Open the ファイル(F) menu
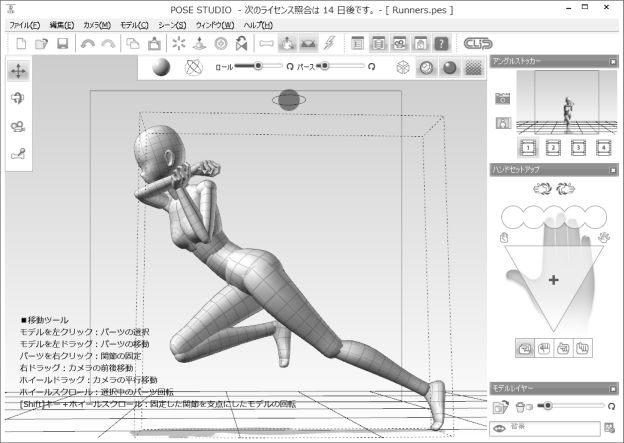 coord(25,25)
